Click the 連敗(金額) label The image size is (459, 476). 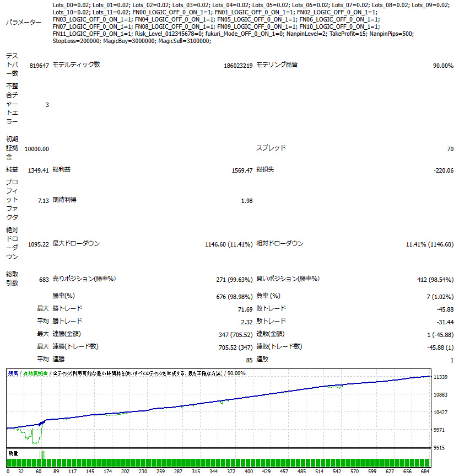coord(271,334)
